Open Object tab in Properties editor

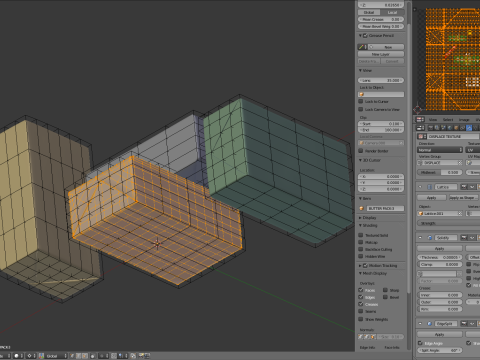(456, 128)
